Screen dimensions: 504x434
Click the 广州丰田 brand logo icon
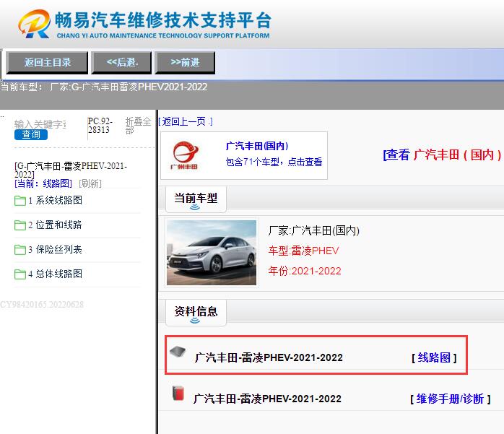pyautogui.click(x=186, y=155)
